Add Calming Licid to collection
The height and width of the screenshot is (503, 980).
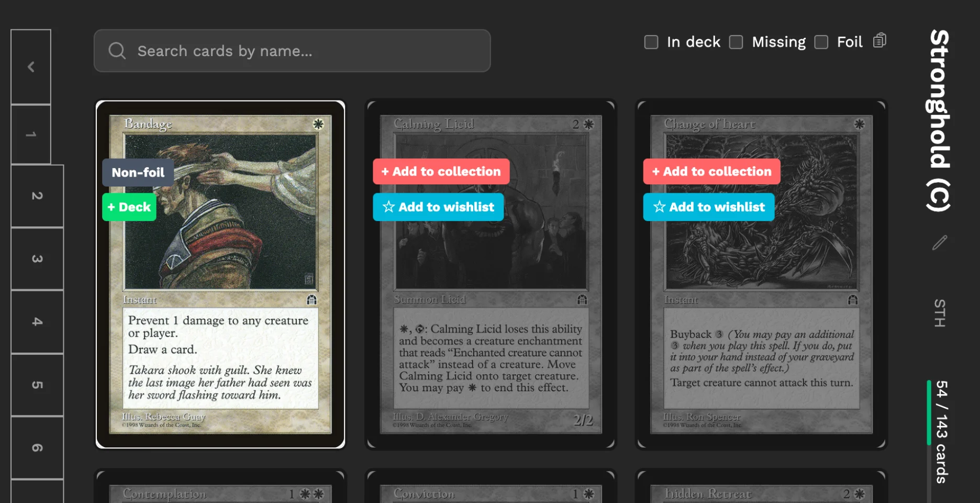(x=441, y=171)
